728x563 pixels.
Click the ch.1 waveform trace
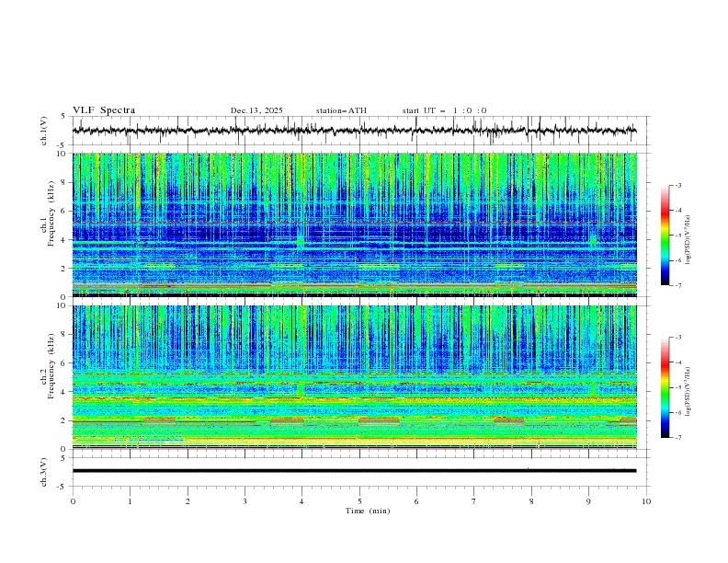pos(354,131)
